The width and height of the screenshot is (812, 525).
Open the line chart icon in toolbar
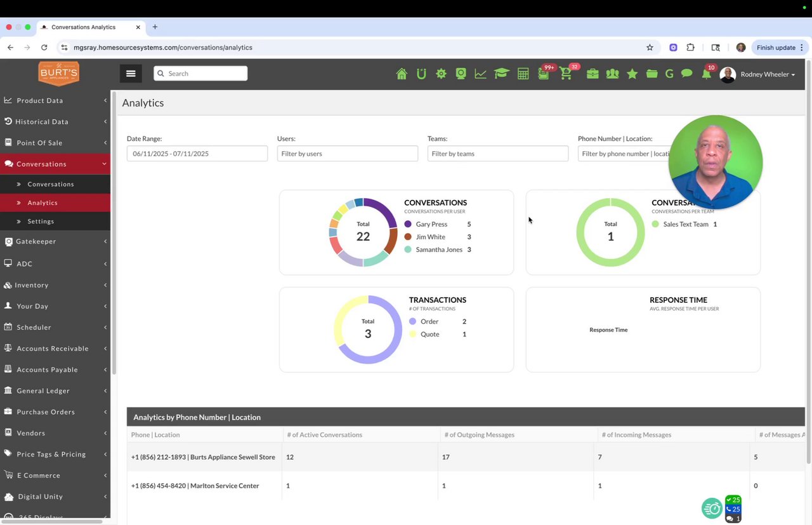click(480, 74)
